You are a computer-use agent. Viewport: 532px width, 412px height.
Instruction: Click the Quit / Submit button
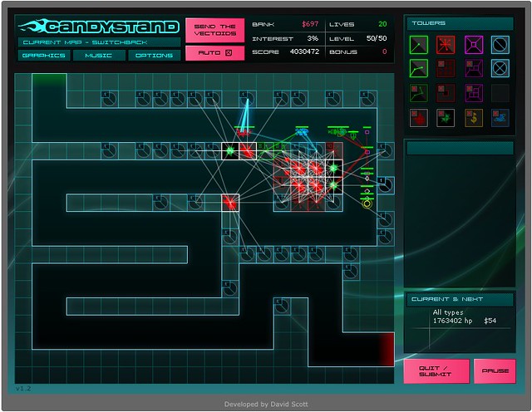[436, 371]
